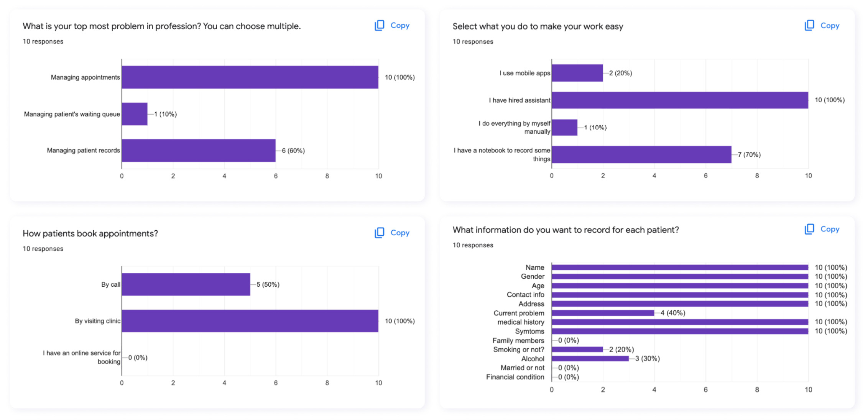The width and height of the screenshot is (868, 420).
Task: Click the 'By visiting clinic' bar
Action: point(250,321)
